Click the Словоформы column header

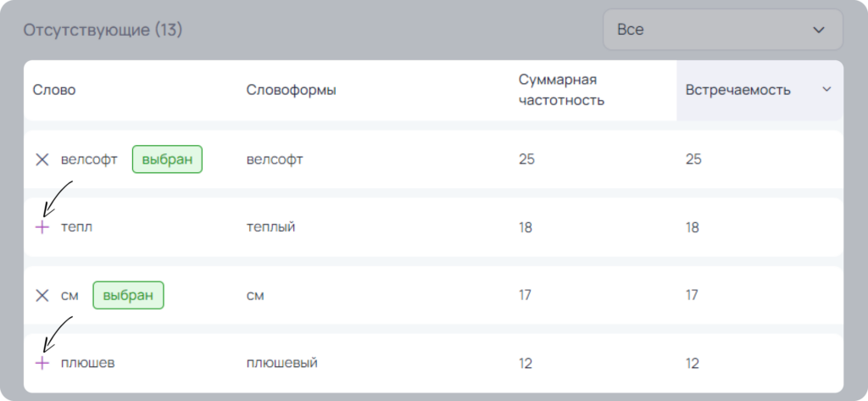292,90
